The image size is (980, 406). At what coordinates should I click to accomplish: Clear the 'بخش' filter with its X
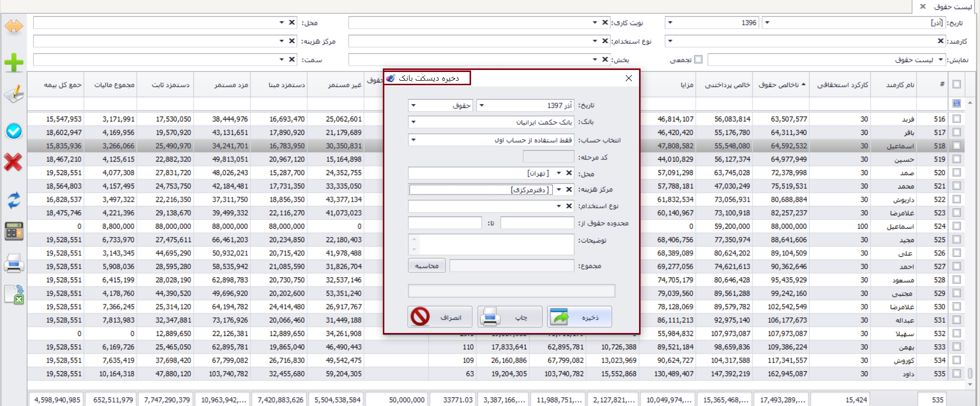tap(605, 60)
